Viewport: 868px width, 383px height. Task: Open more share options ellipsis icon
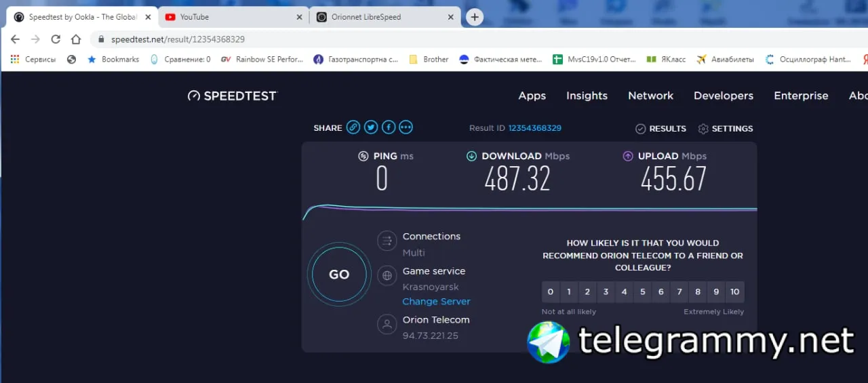(406, 127)
